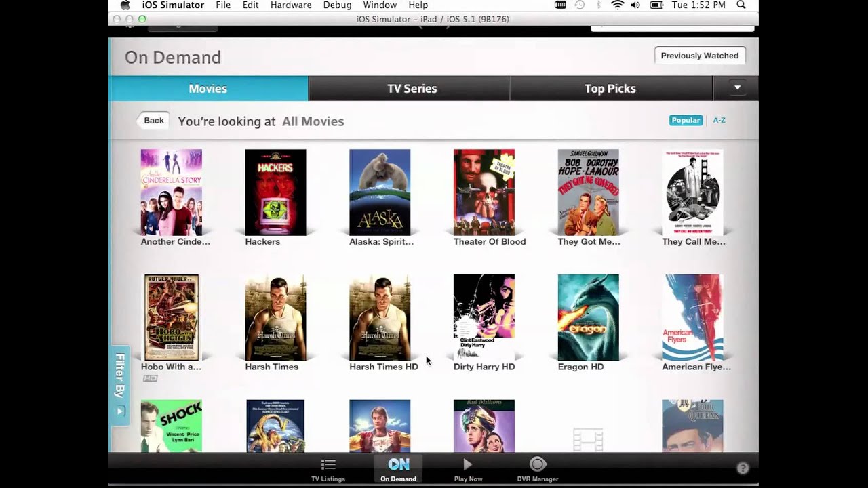Switch to the Top Picks tab

(x=610, y=89)
